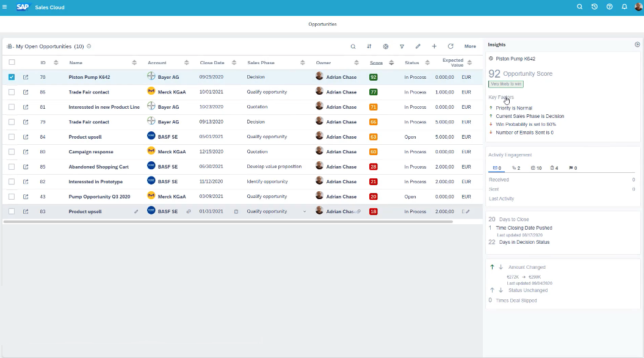Expand Sales Phase dropdown in row 83

[305, 211]
